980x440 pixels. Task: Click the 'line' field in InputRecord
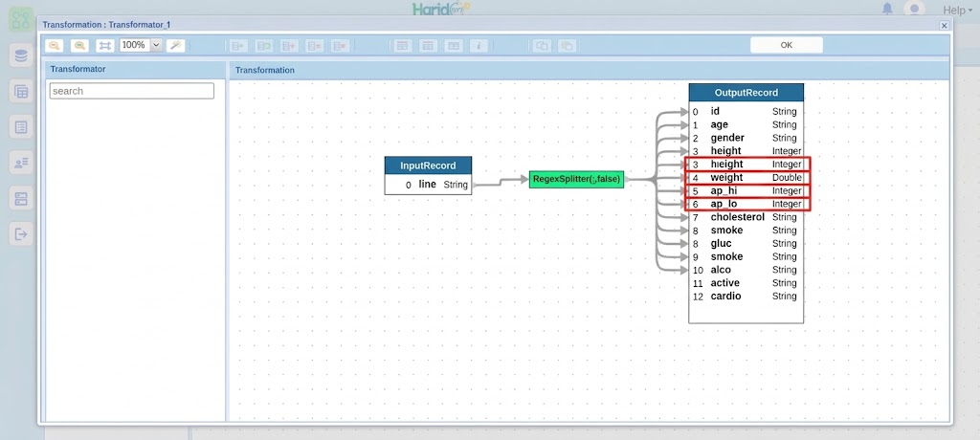(428, 185)
